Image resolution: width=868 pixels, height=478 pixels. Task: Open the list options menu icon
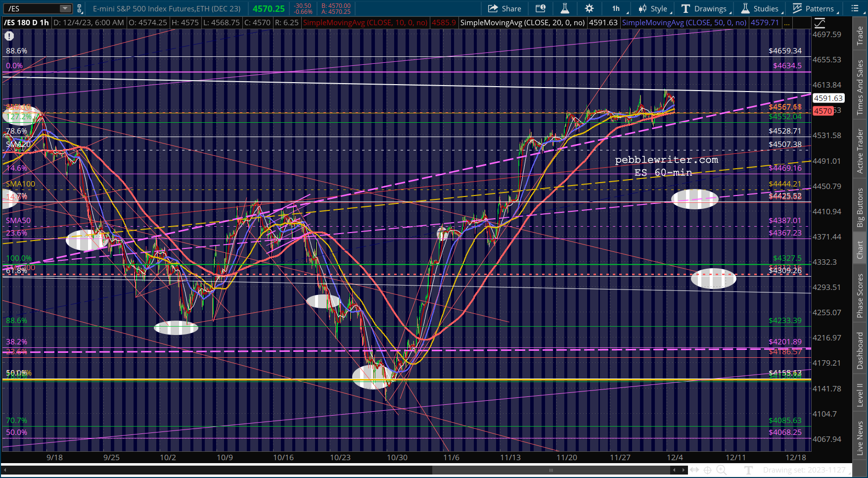[x=855, y=8]
